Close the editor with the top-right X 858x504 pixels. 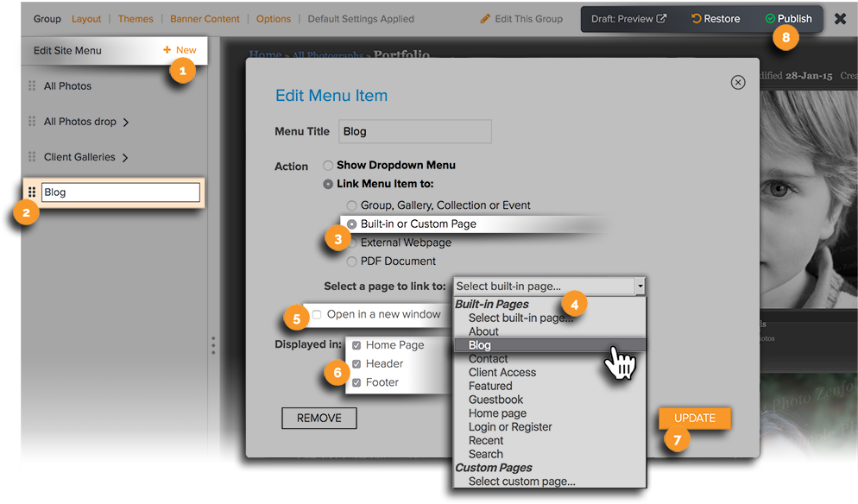pos(840,19)
